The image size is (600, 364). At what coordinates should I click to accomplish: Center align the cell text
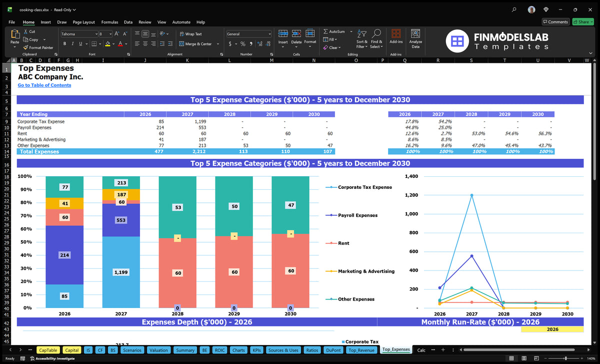tap(145, 44)
